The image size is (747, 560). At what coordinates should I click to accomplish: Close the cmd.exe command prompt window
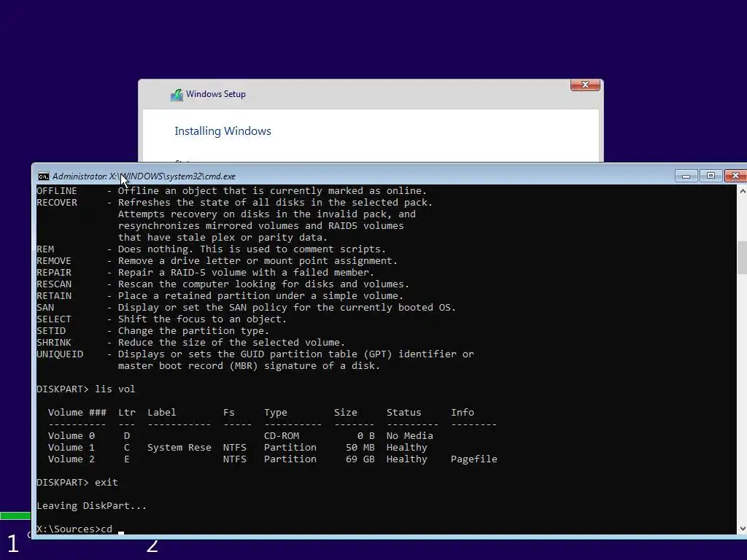pos(735,176)
